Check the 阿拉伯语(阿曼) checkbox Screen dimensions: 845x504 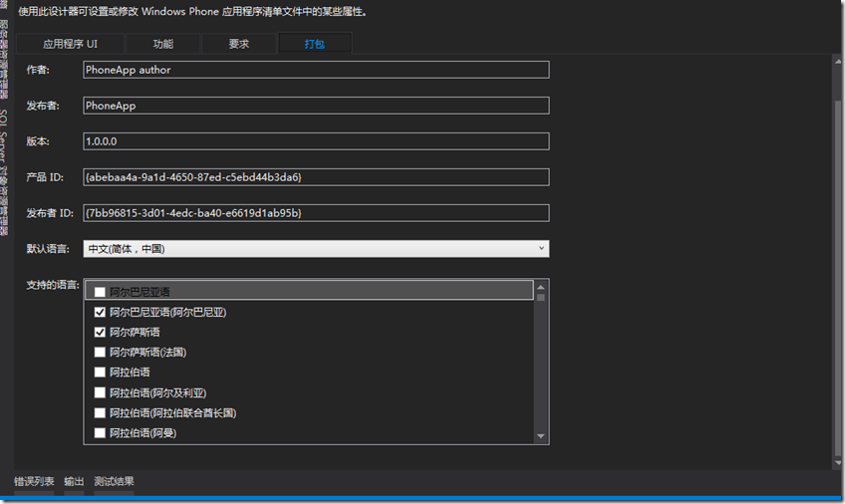(x=100, y=433)
